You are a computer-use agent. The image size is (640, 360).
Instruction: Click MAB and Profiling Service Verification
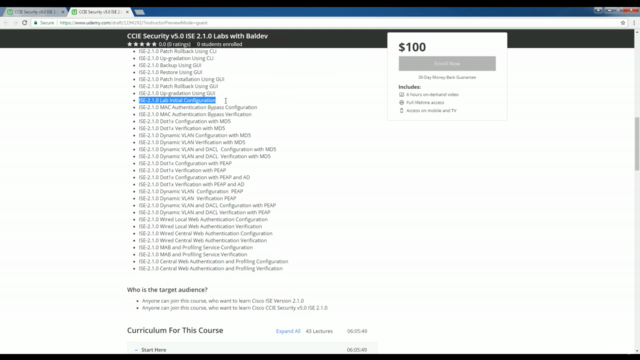[193, 254]
